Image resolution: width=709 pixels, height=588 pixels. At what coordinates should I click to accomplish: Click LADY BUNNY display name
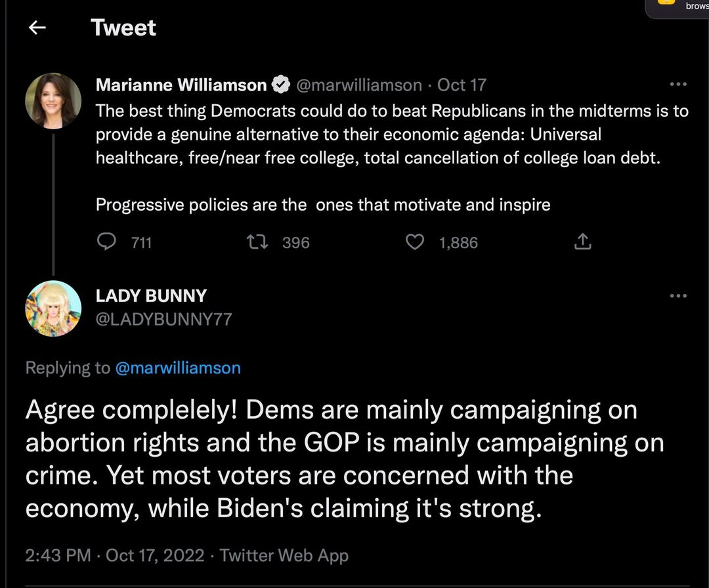151,295
